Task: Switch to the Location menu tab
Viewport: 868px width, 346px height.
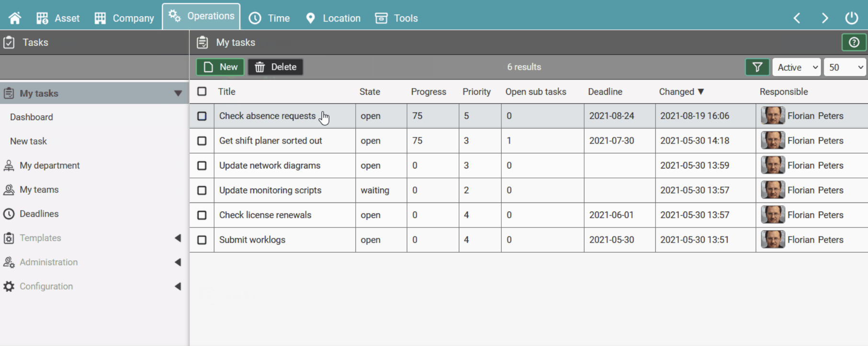Action: pos(333,18)
